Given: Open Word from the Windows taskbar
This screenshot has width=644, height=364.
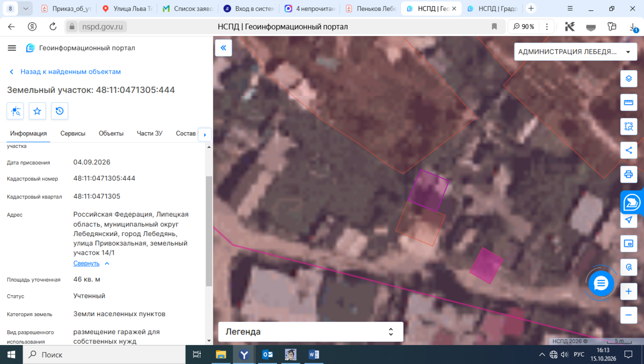Looking at the screenshot, I should [x=314, y=355].
